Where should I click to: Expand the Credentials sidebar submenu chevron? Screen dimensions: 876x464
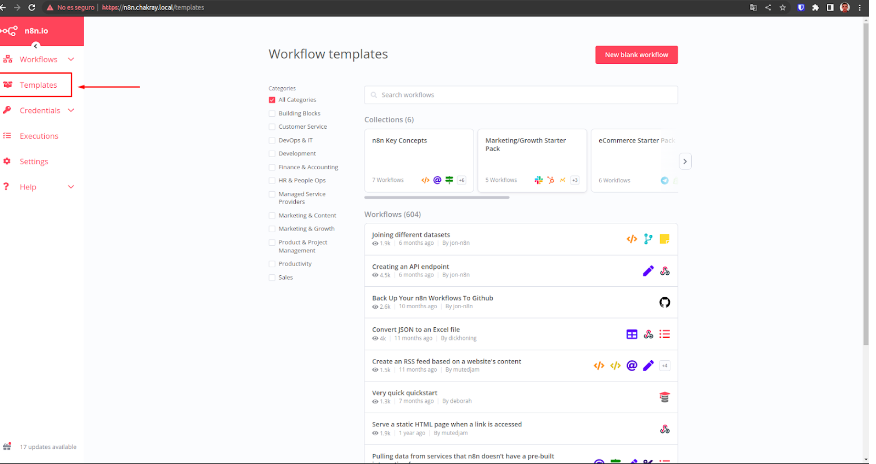(71, 110)
